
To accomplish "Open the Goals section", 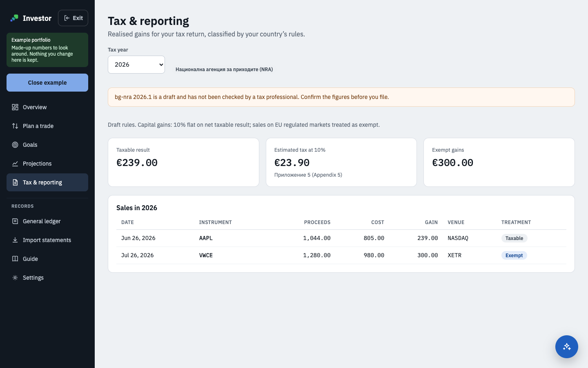I will point(47,145).
